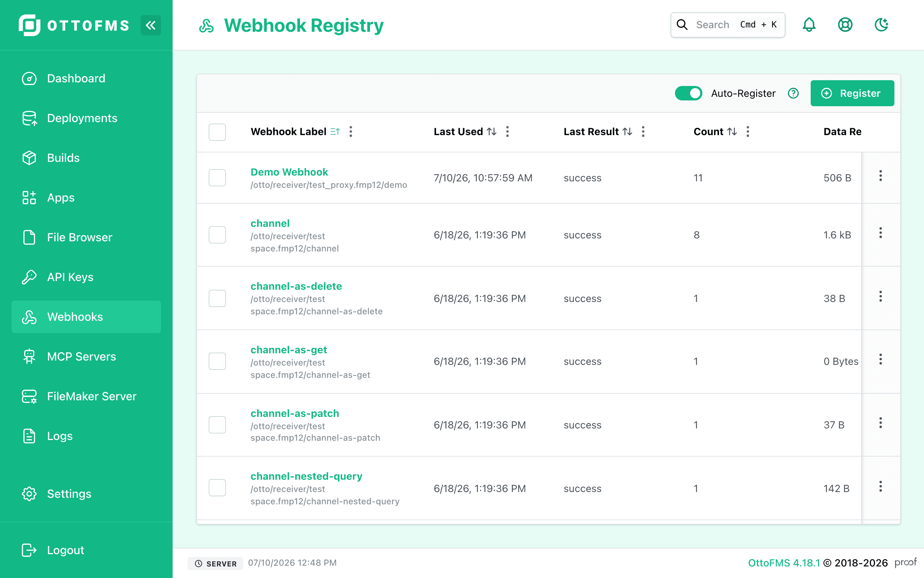Collapse the sidebar with the double-chevron icon

(151, 25)
